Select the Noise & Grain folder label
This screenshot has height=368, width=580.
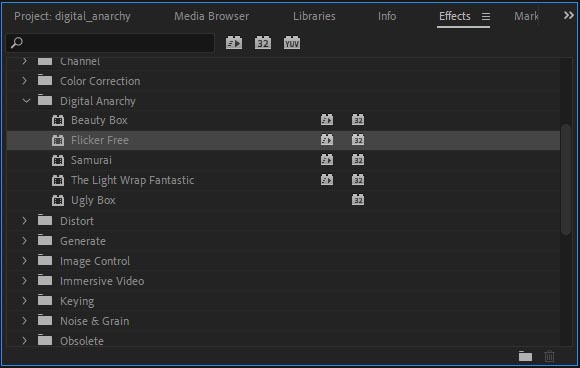(95, 321)
